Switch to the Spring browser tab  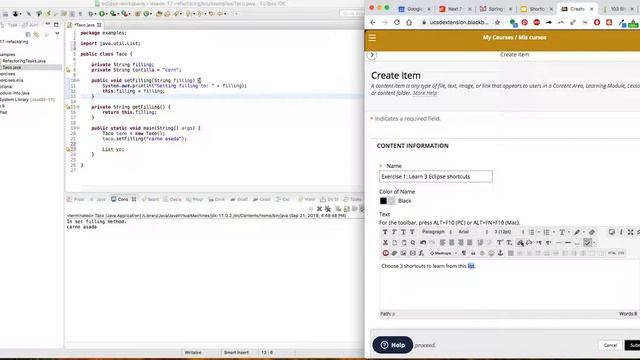pyautogui.click(x=495, y=9)
